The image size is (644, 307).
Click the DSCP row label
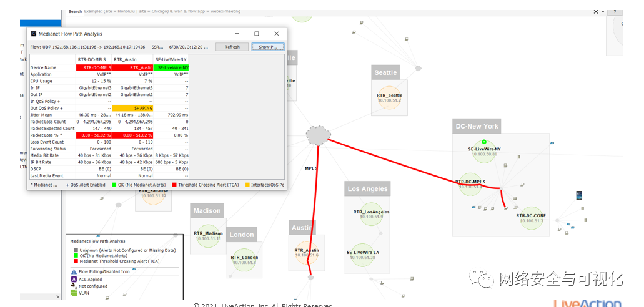point(36,168)
